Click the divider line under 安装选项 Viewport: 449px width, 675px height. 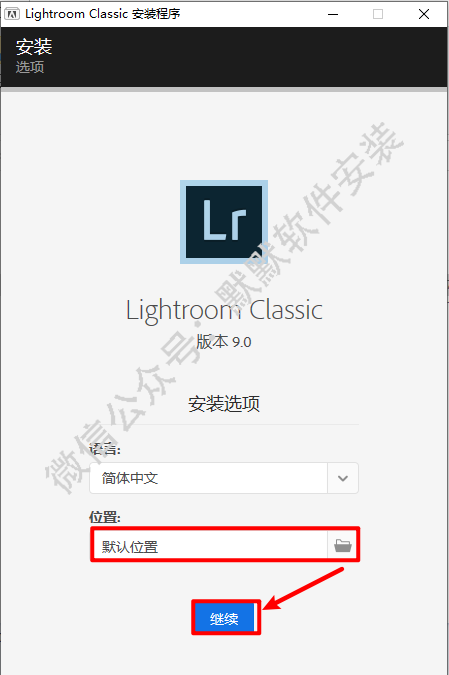pos(224,424)
